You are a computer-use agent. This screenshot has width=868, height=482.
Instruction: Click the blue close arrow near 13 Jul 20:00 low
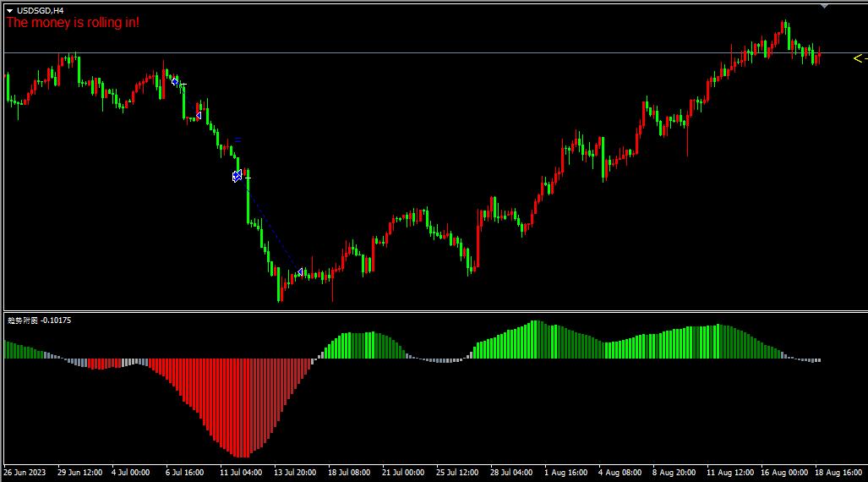pyautogui.click(x=300, y=272)
